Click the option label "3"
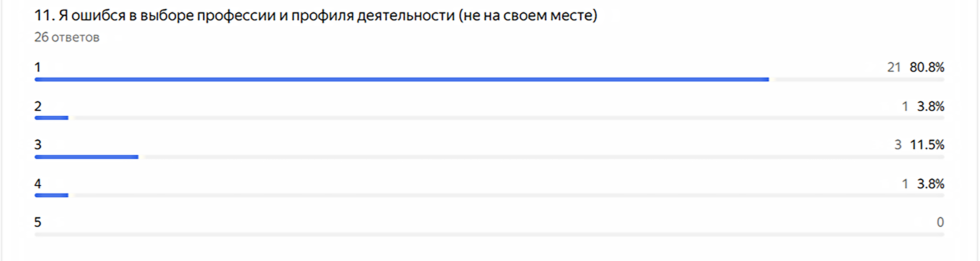The width and height of the screenshot is (980, 261). point(38,145)
